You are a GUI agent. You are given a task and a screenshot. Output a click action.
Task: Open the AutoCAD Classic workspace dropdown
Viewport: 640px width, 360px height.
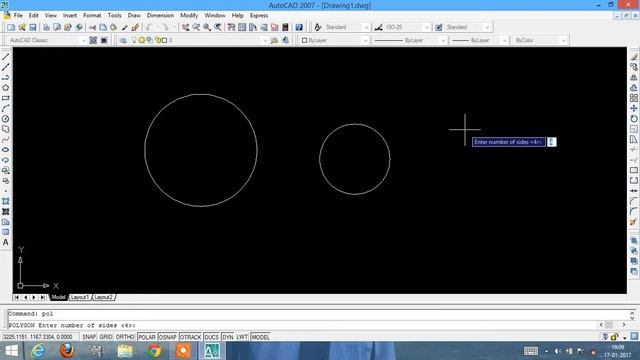(x=83, y=40)
